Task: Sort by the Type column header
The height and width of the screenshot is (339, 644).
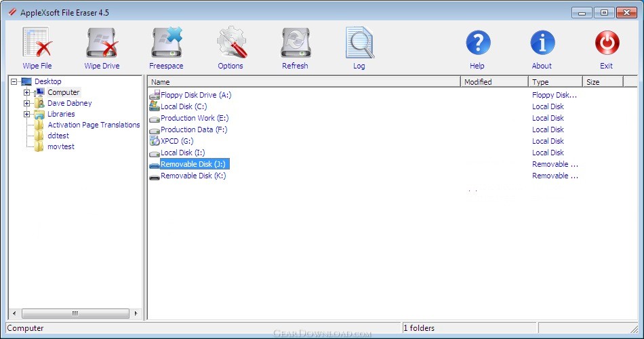Action: click(555, 82)
